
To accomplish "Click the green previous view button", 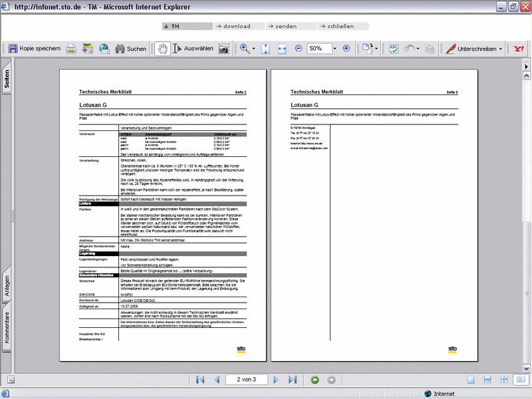I will [x=315, y=380].
